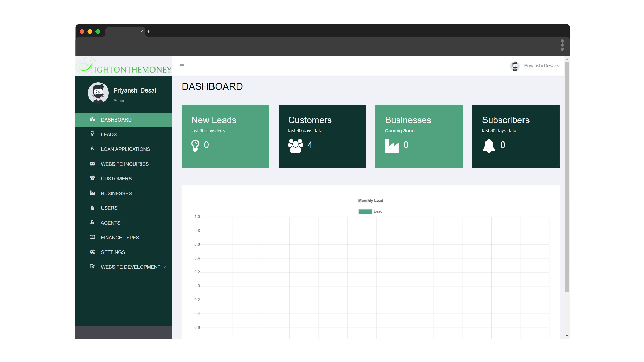644x362 pixels.
Task: Click the green Lead legend color swatch
Action: [x=365, y=212]
